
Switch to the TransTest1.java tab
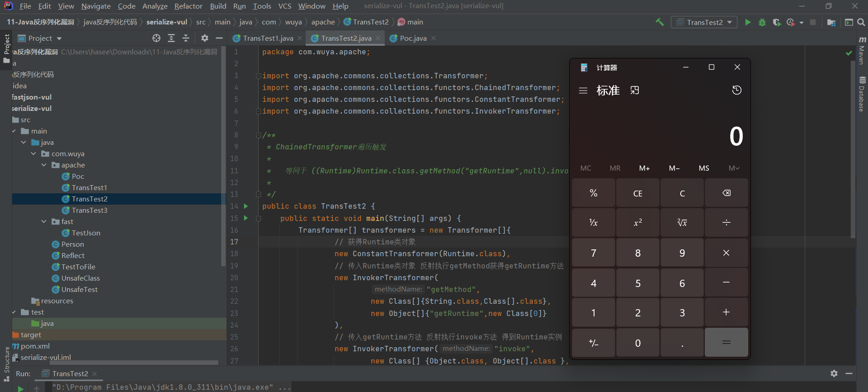[268, 38]
